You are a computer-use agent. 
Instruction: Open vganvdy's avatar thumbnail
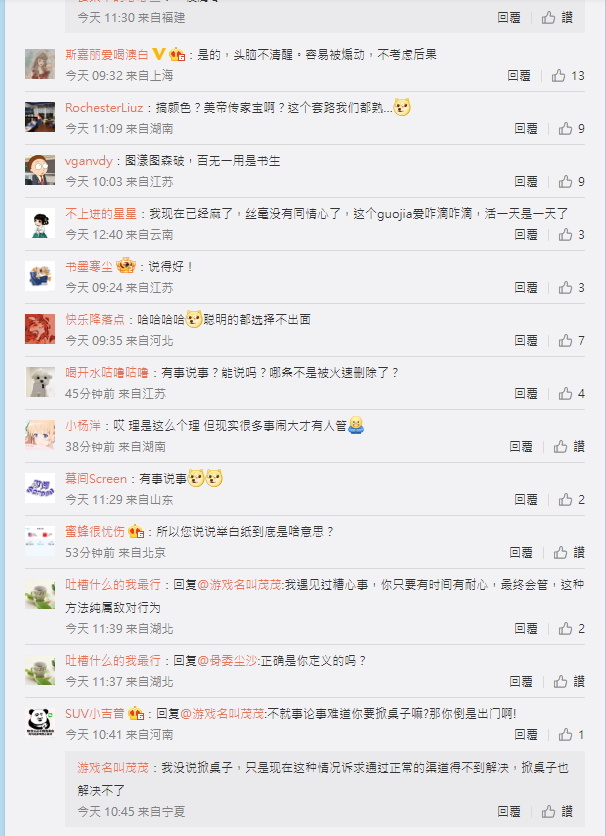pyautogui.click(x=40, y=170)
